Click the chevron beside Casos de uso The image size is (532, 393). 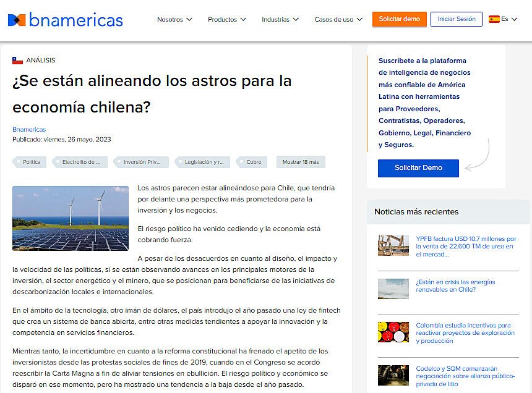pyautogui.click(x=359, y=19)
